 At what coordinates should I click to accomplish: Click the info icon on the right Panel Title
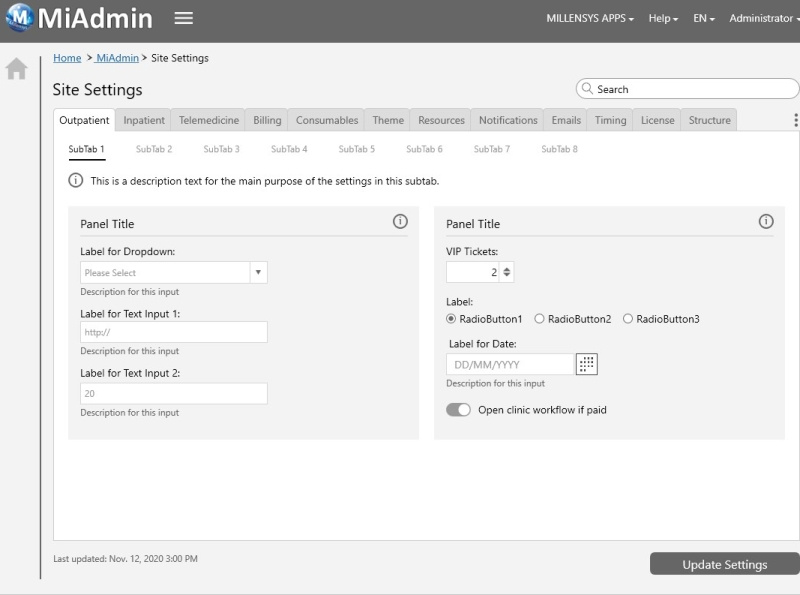pos(767,223)
